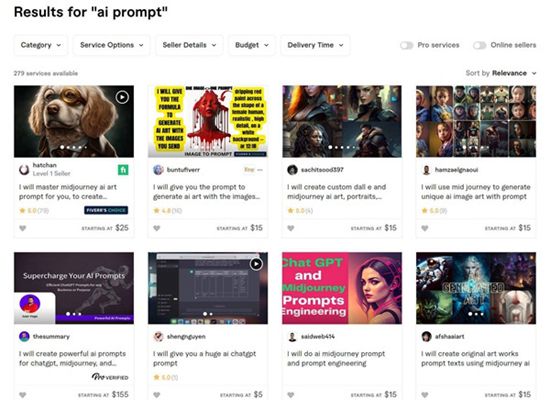Save sachitsood397's gig using heart icon
This screenshot has width=550, height=400.
[x=291, y=228]
